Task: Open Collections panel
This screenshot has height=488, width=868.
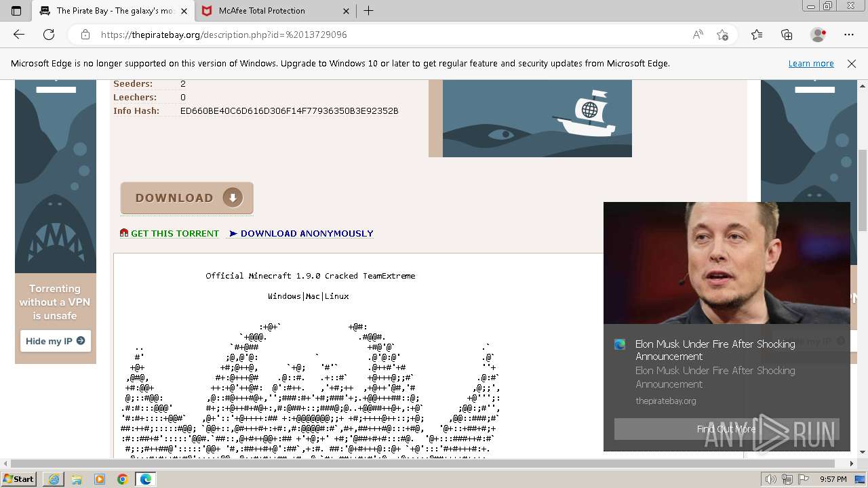Action: (787, 35)
